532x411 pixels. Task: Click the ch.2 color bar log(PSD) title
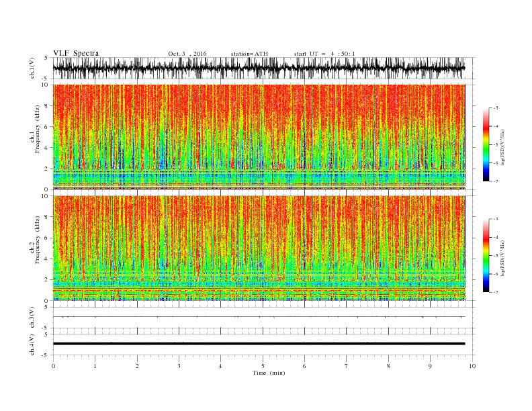click(x=502, y=258)
